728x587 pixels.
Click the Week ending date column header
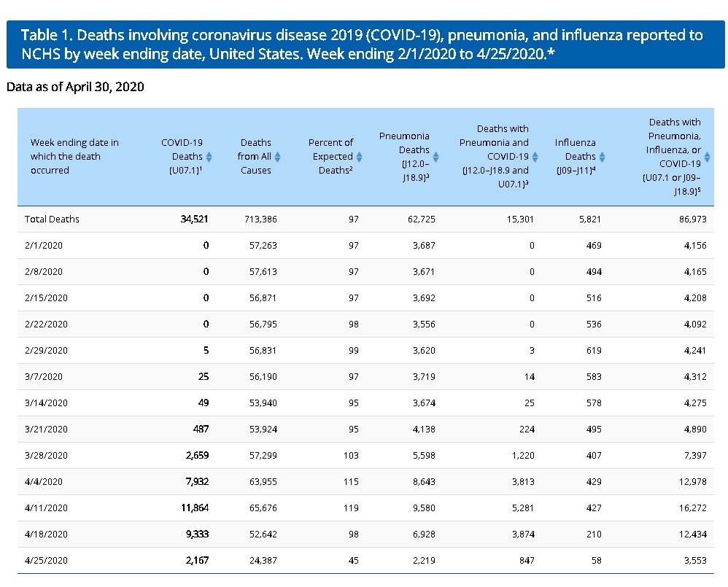pos(74,156)
